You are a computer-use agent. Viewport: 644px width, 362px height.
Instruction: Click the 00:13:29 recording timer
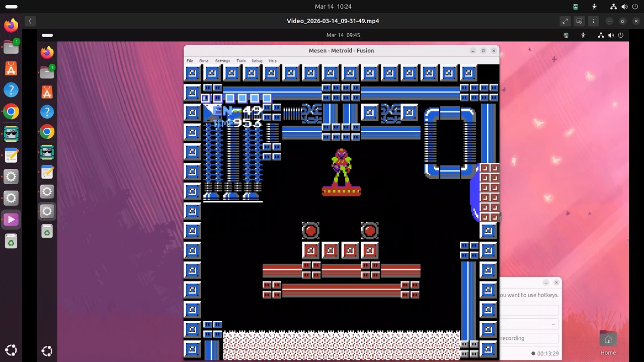(548, 353)
